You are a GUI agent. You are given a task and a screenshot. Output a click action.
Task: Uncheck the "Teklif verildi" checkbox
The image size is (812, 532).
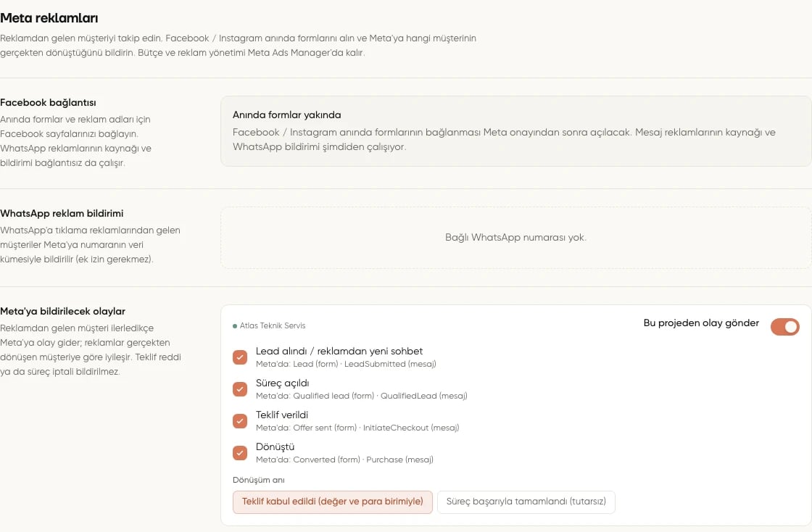click(x=240, y=420)
